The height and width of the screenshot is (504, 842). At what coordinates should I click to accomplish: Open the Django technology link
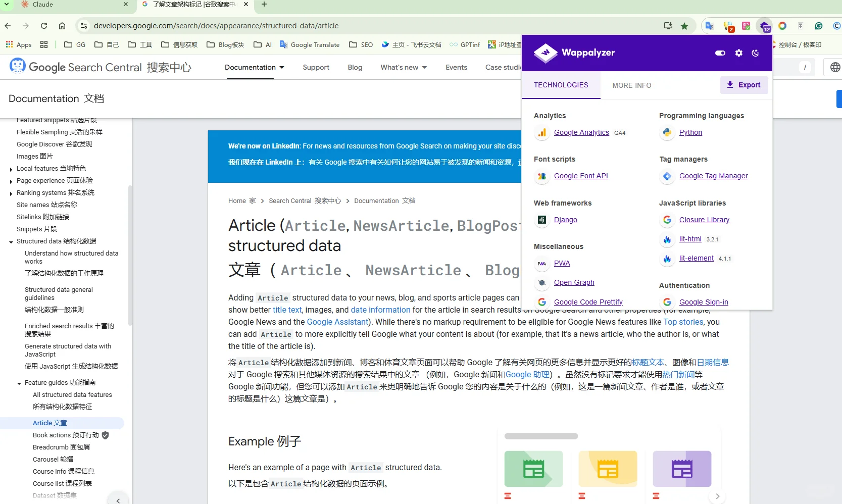click(565, 220)
